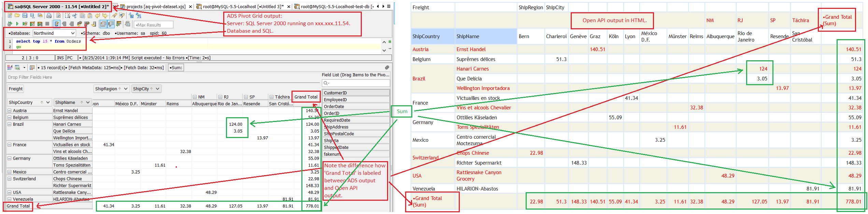Select OrderDate in the Field List
Image resolution: width=868 pixels, height=214 pixels.
point(356,106)
